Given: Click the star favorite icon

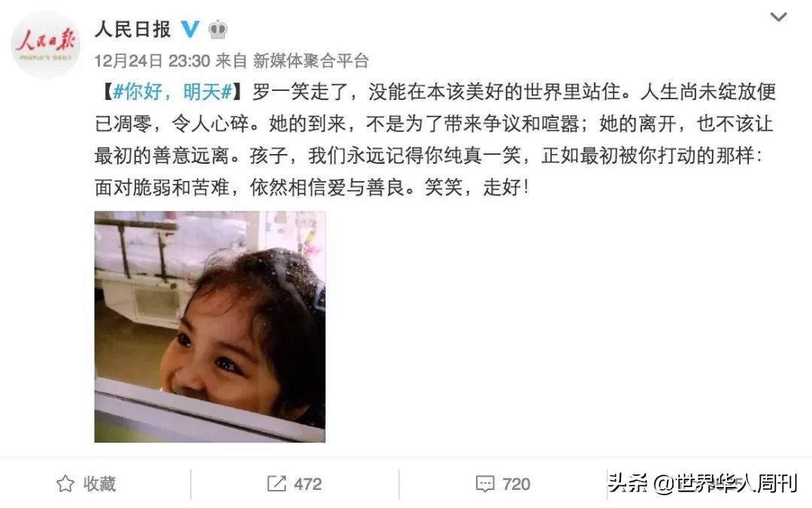Looking at the screenshot, I should [65, 484].
